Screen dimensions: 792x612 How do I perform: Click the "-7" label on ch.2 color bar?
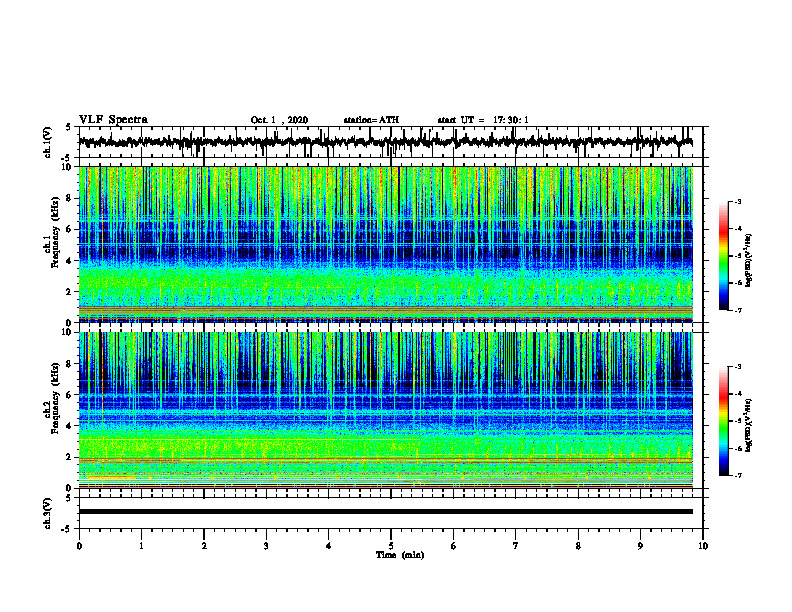737,476
